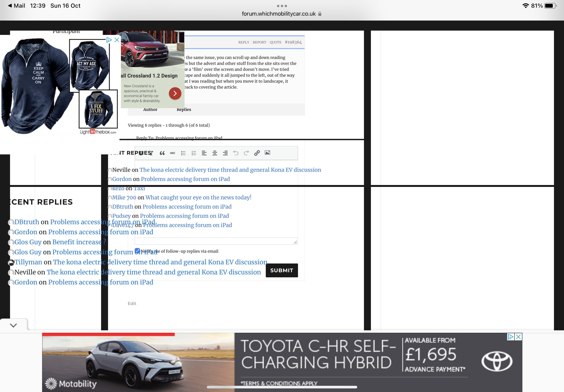
Task: Align text center in reply editor
Action: (215, 153)
